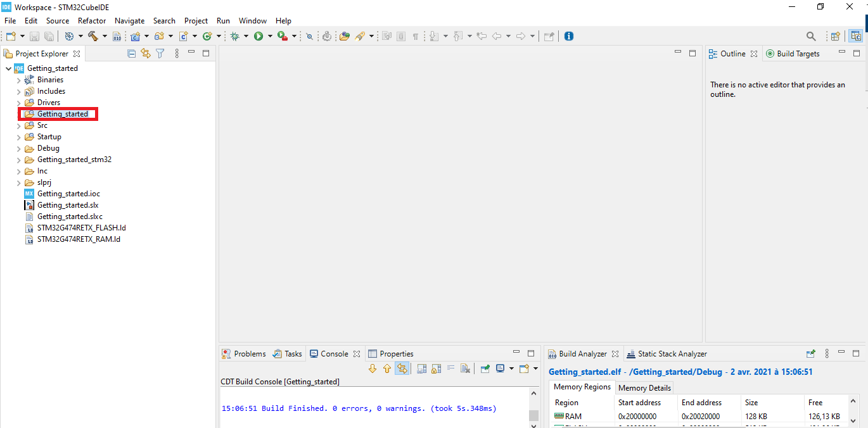Click the skip all breakpoints icon
Viewport: 868px width, 428px height.
point(309,36)
